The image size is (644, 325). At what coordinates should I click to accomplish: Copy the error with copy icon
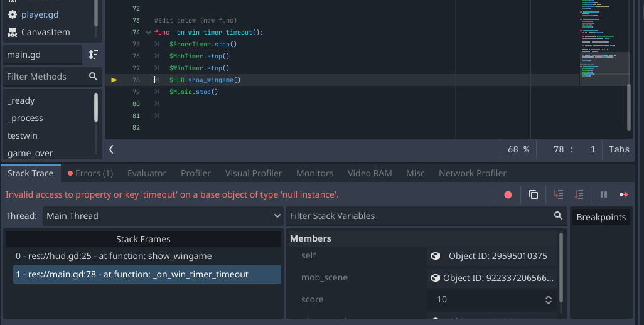(x=533, y=194)
